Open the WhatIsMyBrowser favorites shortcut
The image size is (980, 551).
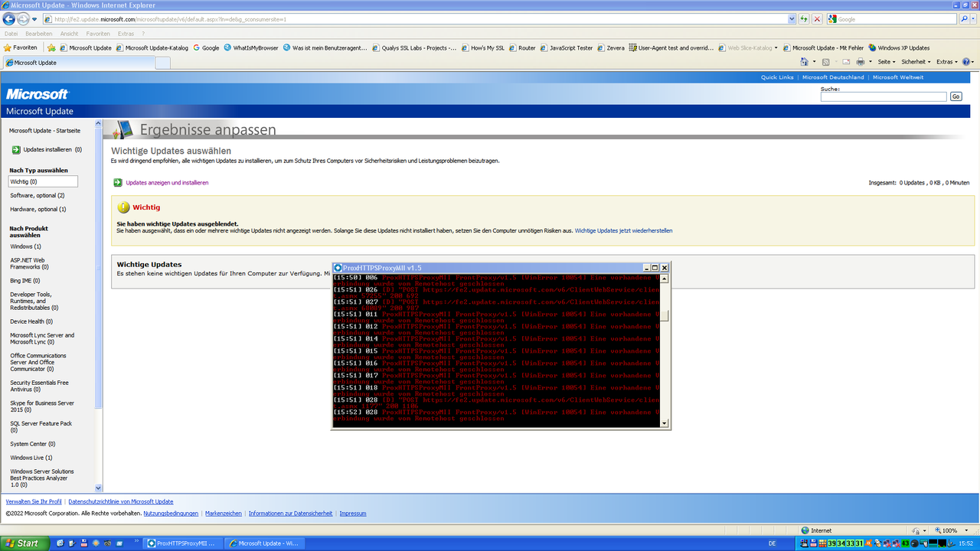251,47
